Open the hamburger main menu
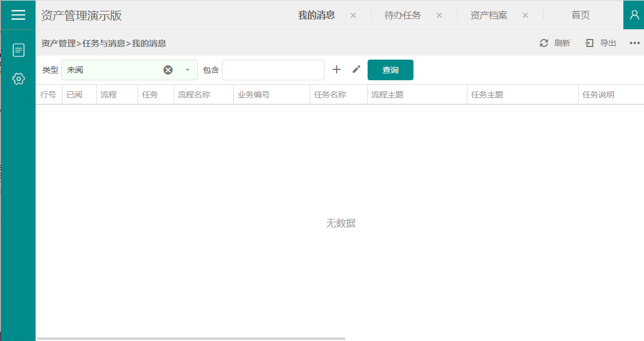Viewport: 644px width, 341px height. [x=18, y=15]
